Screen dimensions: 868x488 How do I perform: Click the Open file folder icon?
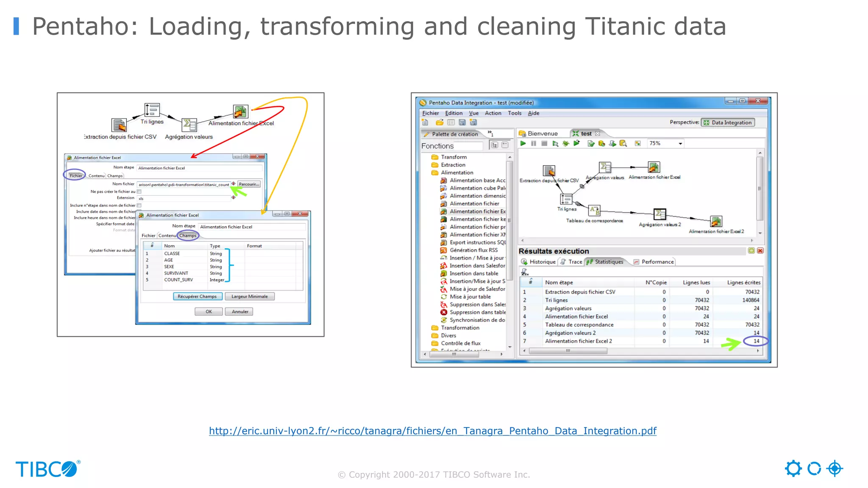click(x=440, y=122)
